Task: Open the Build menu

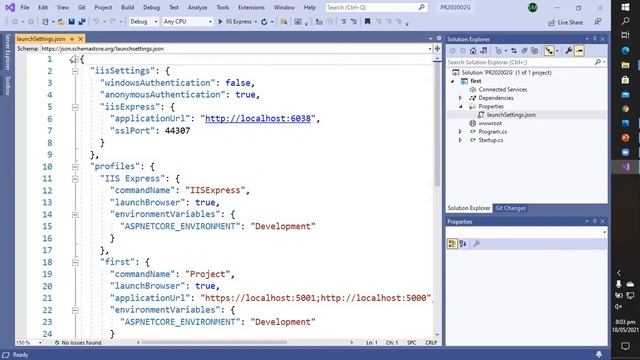Action: point(127,7)
